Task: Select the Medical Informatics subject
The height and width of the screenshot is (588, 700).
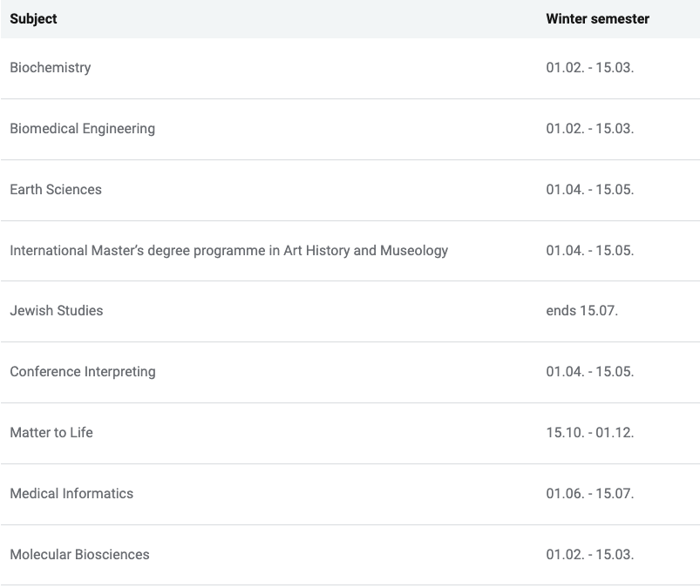Action: pyautogui.click(x=71, y=494)
